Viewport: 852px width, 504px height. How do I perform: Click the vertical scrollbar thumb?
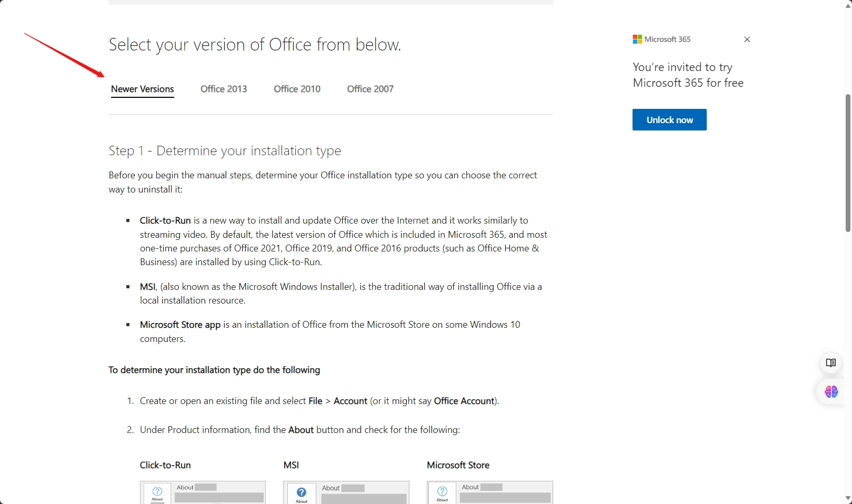[x=847, y=163]
